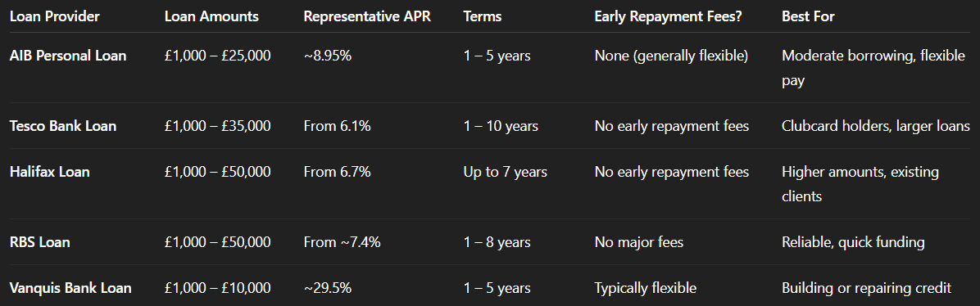Click the 1 – 10 years term cell
Viewport: 980px width, 306px height.
pos(501,126)
